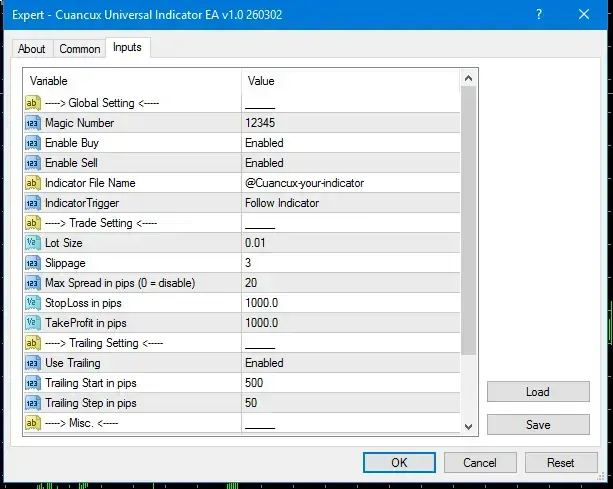Edit the Lot Size value 0.01
This screenshot has height=489, width=613.
tap(351, 243)
